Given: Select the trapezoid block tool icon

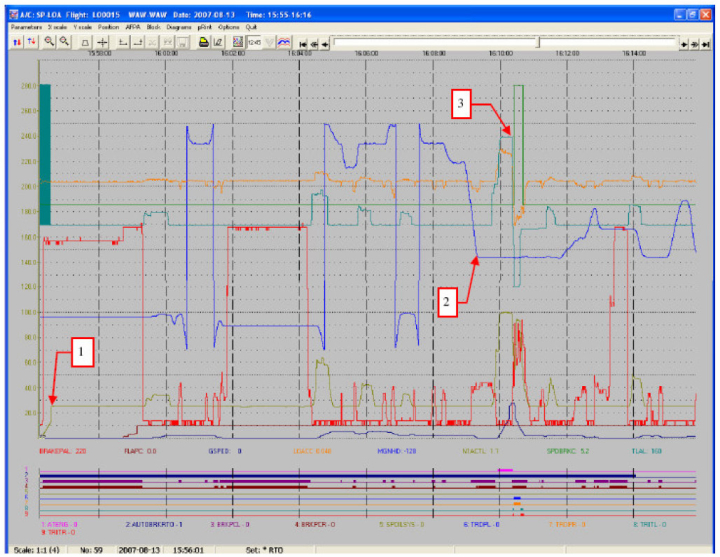Looking at the screenshot, I should pos(85,43).
